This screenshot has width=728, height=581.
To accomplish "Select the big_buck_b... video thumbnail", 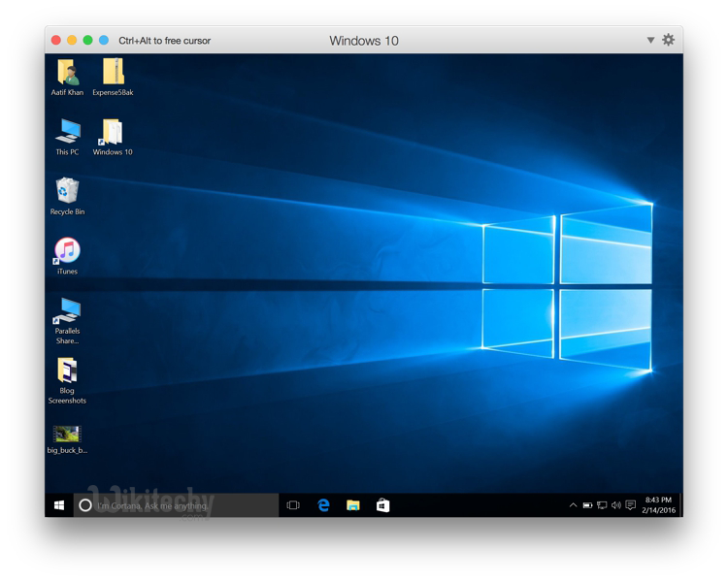I will pyautogui.click(x=67, y=434).
